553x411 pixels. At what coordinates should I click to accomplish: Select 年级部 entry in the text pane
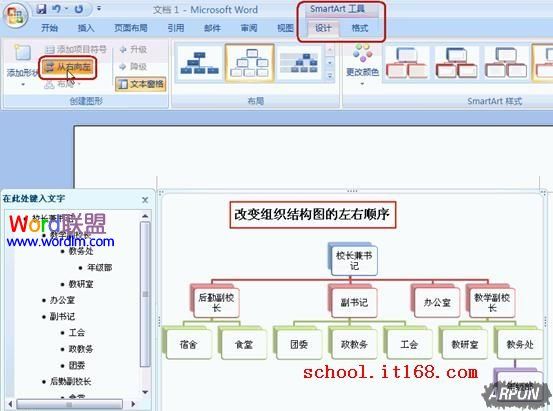click(x=99, y=267)
